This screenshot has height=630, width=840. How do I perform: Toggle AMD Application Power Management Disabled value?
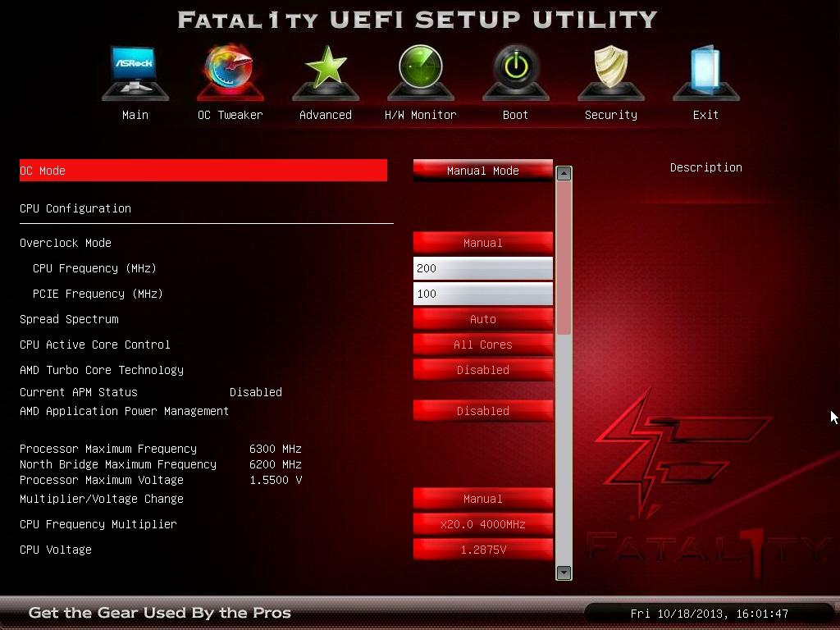pos(482,411)
